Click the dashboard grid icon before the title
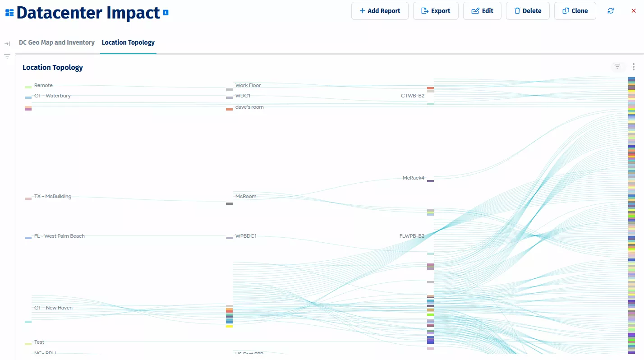The width and height of the screenshot is (644, 360). (x=9, y=13)
